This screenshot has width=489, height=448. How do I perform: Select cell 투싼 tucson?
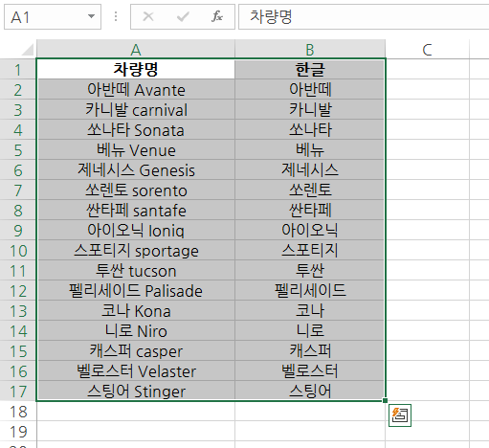pos(136,270)
